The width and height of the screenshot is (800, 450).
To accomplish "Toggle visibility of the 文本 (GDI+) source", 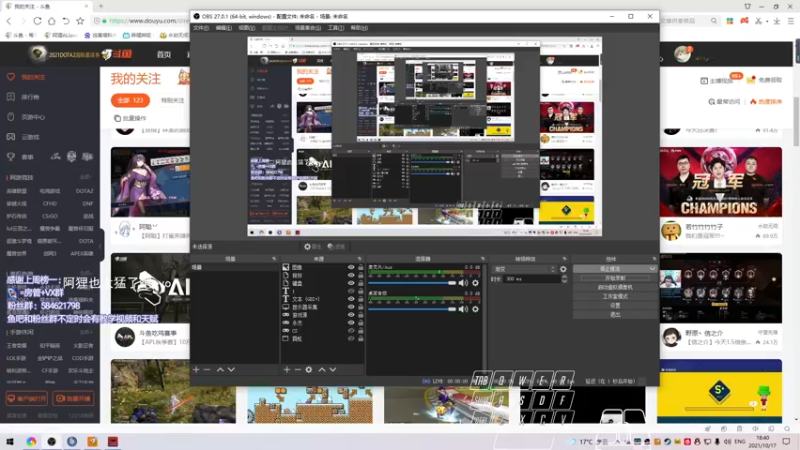I will coord(351,299).
